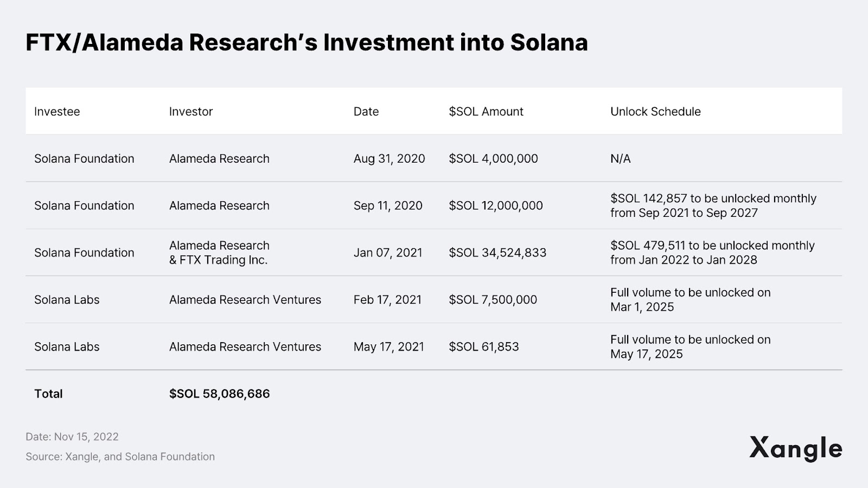
Task: Click the FTX/Alameda Research's Investment title
Action: (x=307, y=43)
